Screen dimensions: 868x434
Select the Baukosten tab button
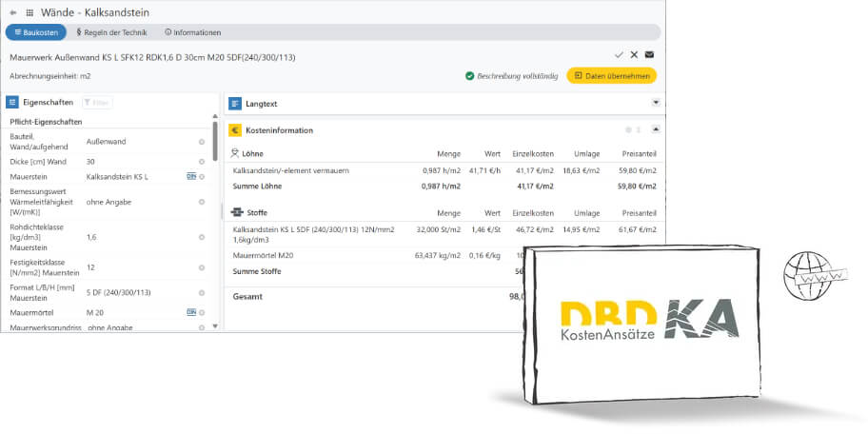(x=36, y=32)
